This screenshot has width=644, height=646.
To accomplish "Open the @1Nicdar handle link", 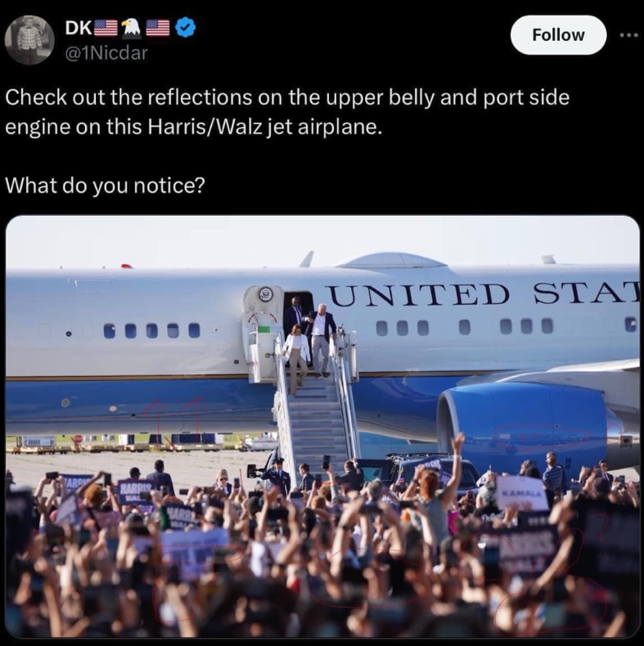I will (x=106, y=52).
